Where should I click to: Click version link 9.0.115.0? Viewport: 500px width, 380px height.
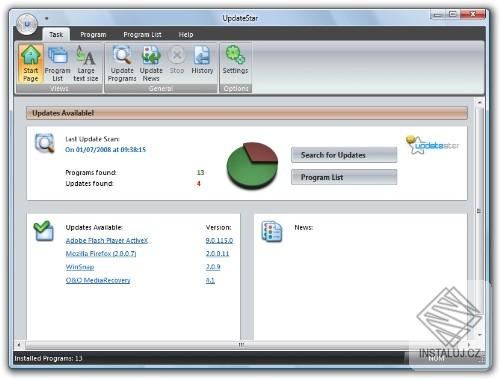(219, 240)
